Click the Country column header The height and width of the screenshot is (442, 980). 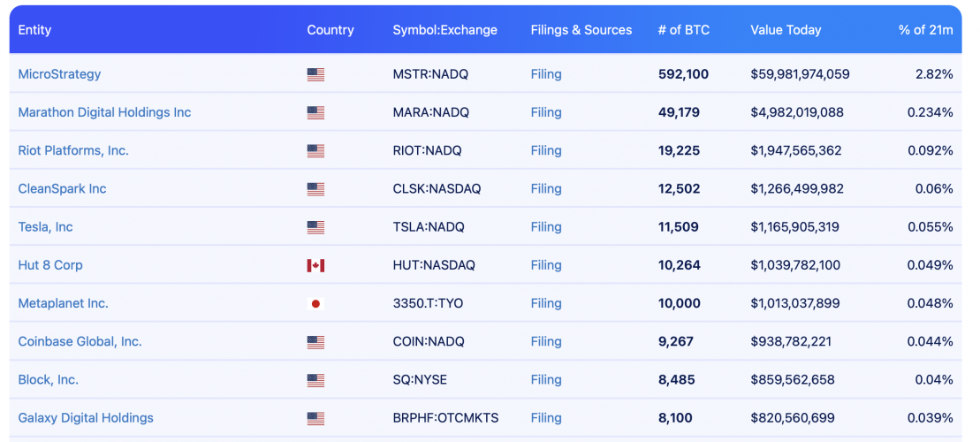point(330,30)
